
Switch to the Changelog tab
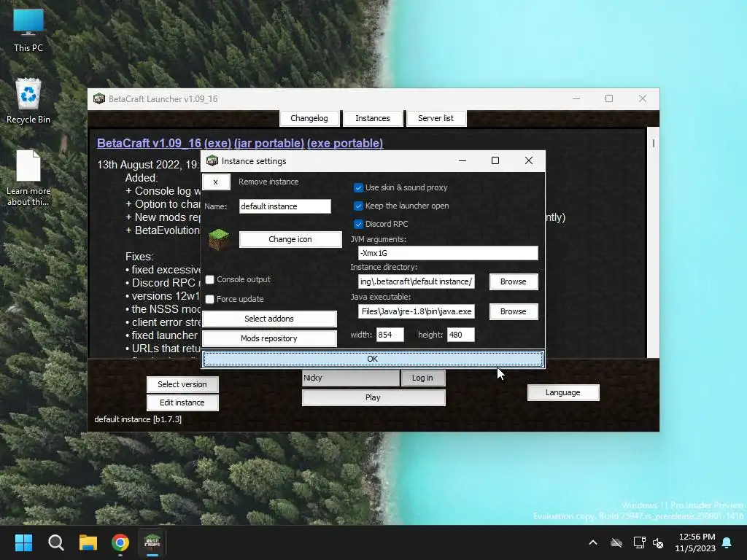coord(309,118)
